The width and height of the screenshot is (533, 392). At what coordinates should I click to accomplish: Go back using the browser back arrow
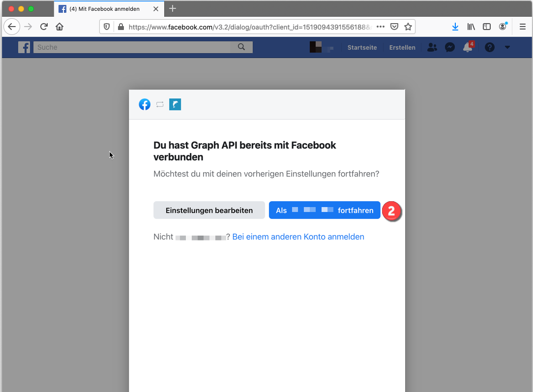tap(12, 27)
